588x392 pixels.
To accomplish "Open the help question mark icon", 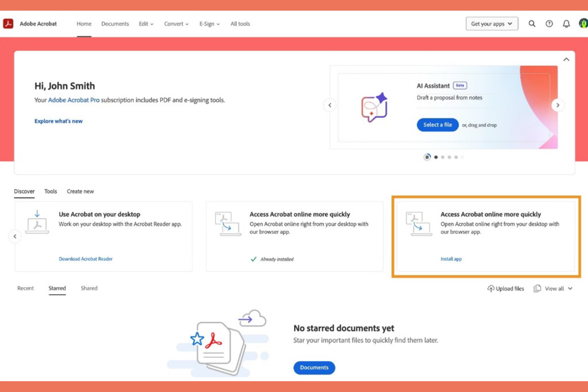I will [549, 24].
